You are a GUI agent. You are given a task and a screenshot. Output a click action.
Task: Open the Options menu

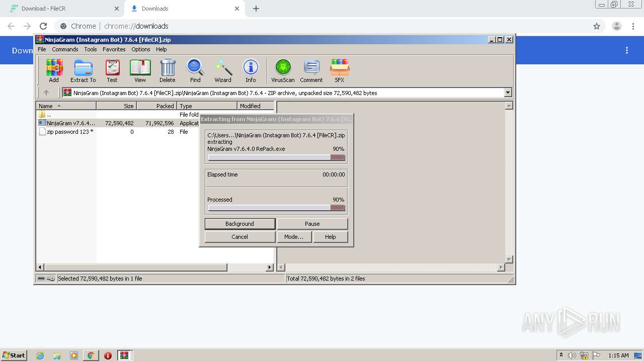point(141,49)
